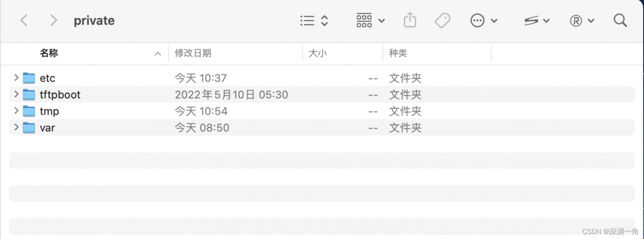Open the stylized S toolbar dropdown
The height and width of the screenshot is (239, 644).
[x=537, y=21]
